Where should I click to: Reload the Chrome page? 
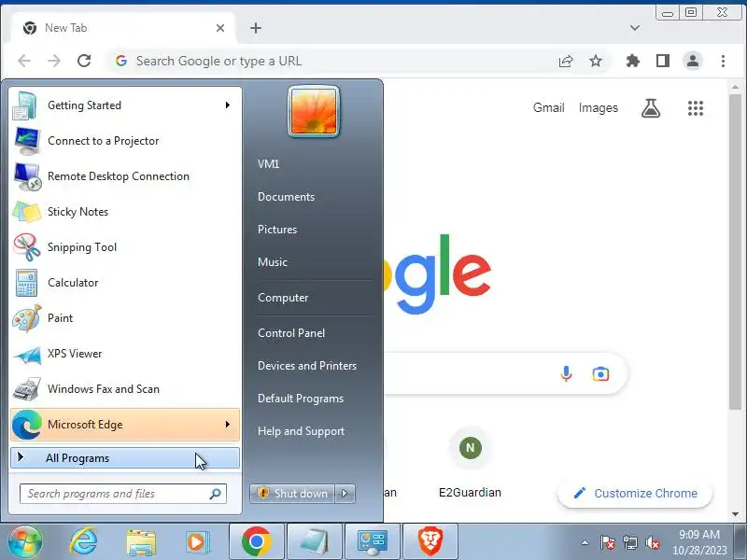coord(84,61)
